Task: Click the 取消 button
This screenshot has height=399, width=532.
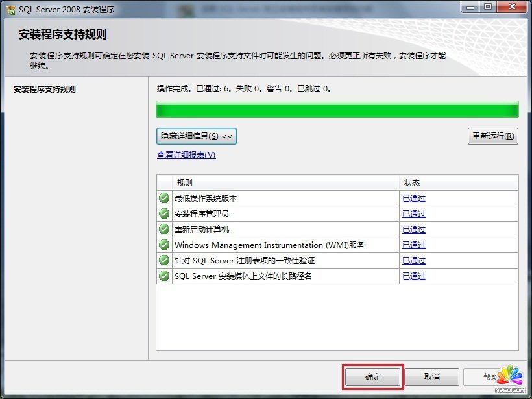Action: (x=432, y=376)
